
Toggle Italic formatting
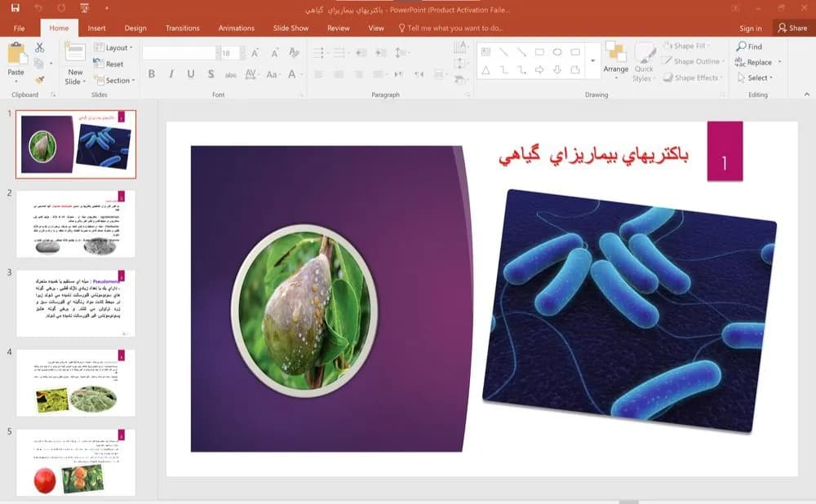point(171,74)
